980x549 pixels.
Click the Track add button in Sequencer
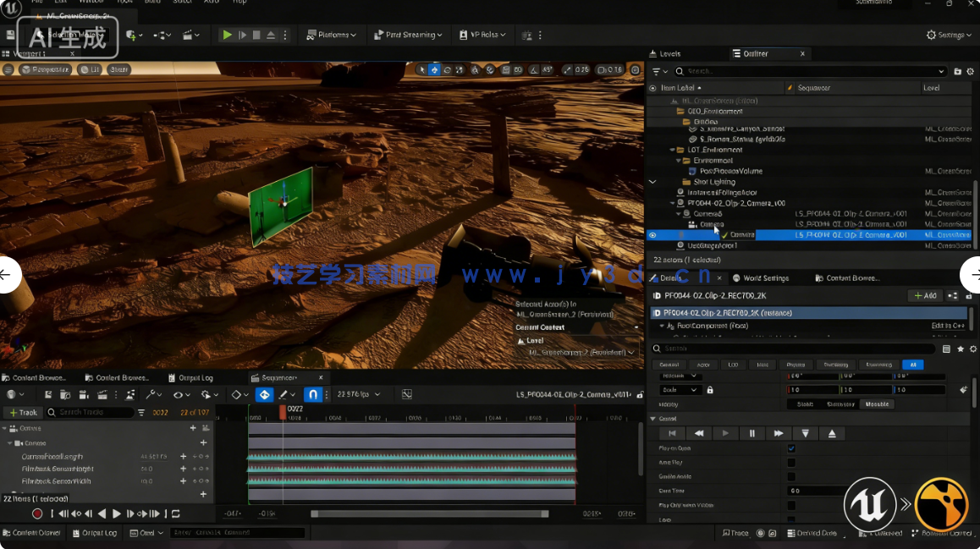coord(23,413)
